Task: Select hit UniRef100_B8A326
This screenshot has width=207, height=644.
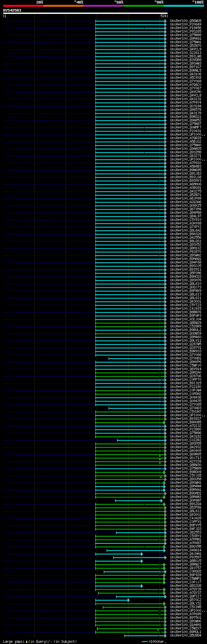Action: (186, 234)
